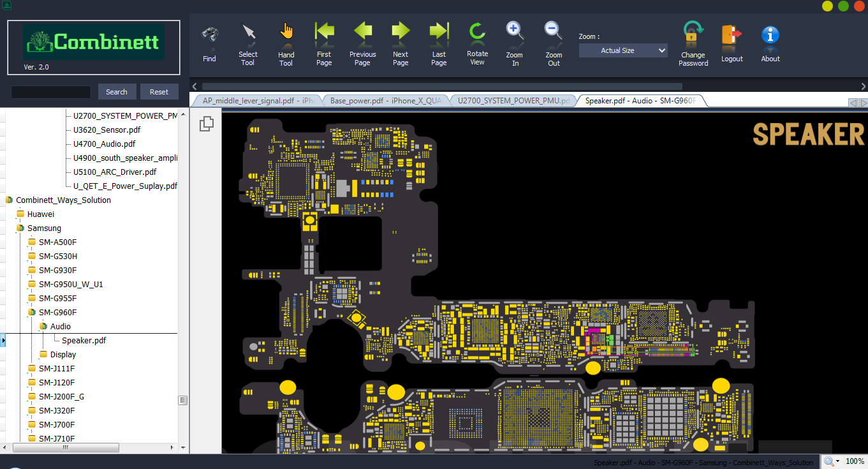Open U3620_Sensor.pdf in tree
The image size is (868, 469).
(x=107, y=130)
